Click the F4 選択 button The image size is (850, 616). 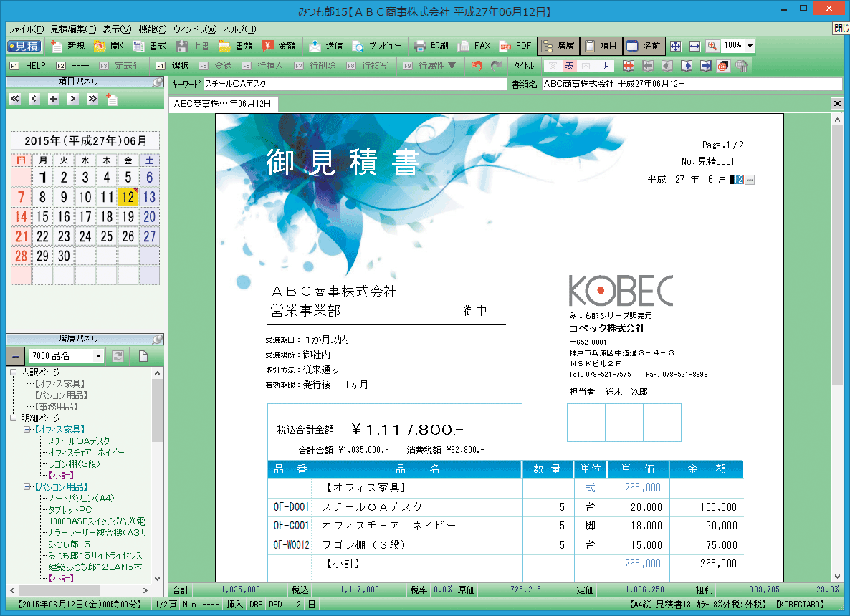[x=173, y=66]
